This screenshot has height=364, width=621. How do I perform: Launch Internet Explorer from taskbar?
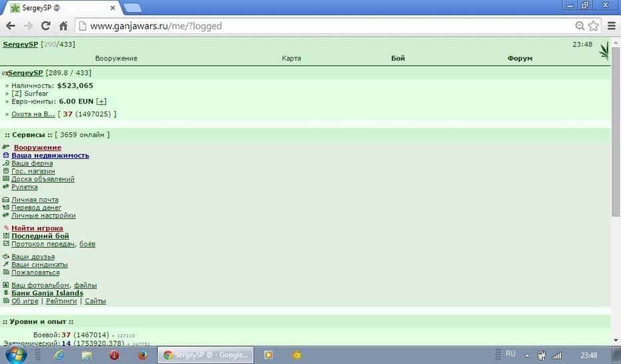point(59,355)
